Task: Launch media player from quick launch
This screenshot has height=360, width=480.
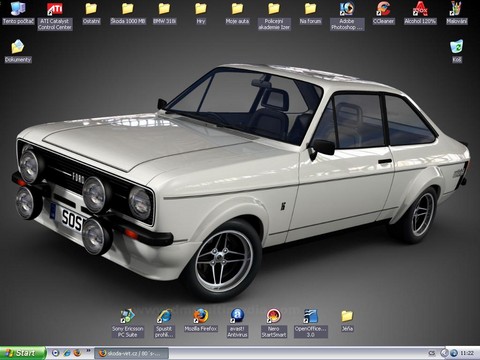Action: 56,353
